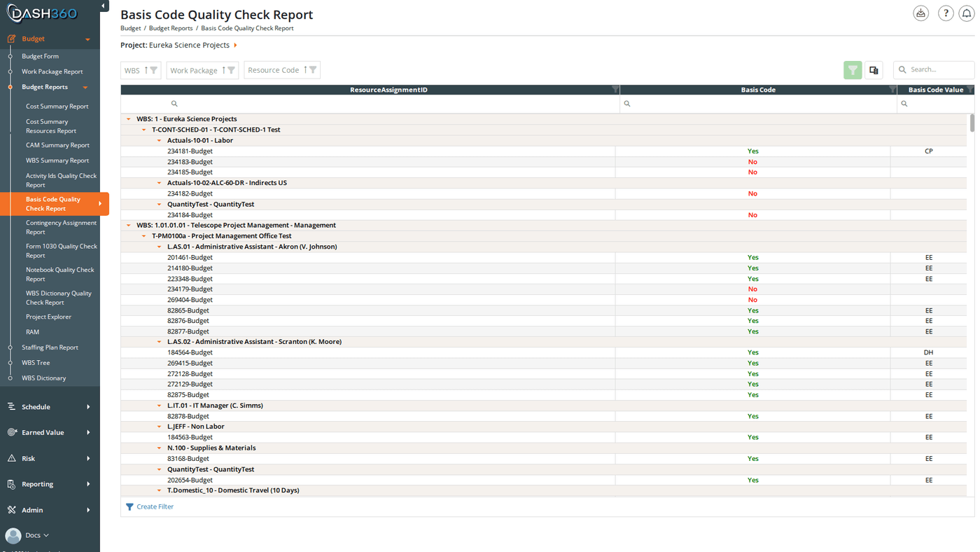Collapse L.IT.01 - IT Manager group

tap(160, 406)
